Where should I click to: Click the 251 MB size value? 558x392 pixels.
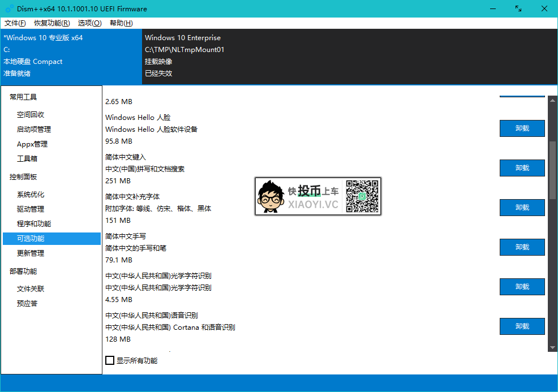[118, 180]
